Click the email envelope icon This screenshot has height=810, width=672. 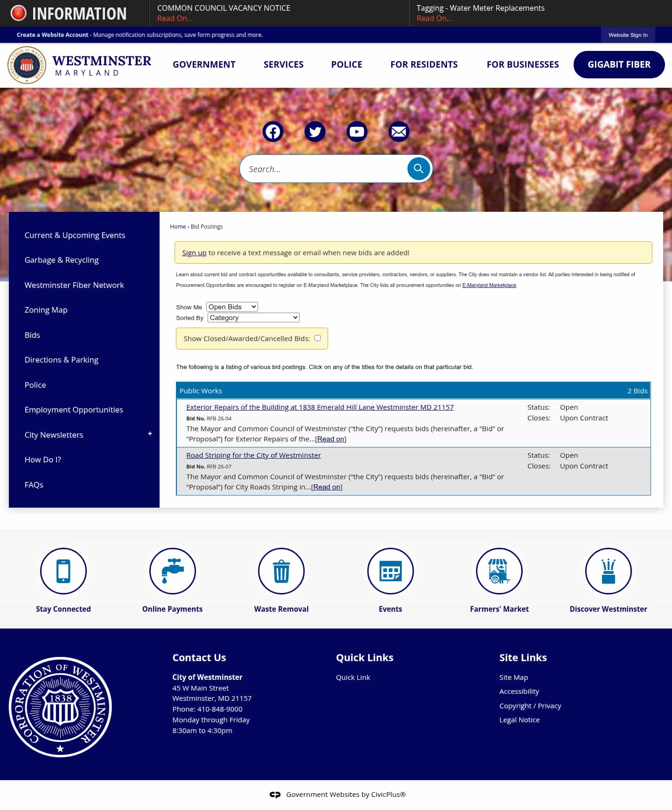click(x=399, y=132)
